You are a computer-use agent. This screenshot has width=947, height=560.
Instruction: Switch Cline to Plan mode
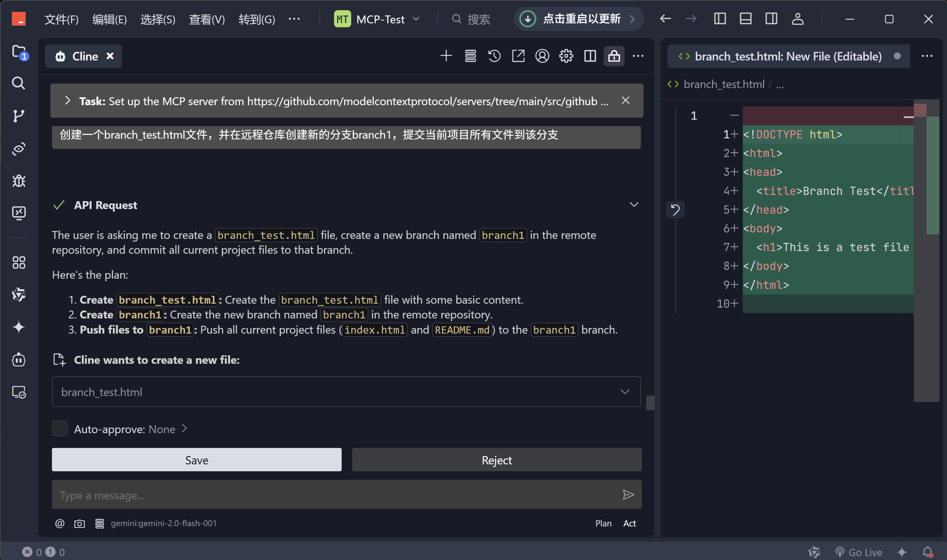tap(603, 524)
